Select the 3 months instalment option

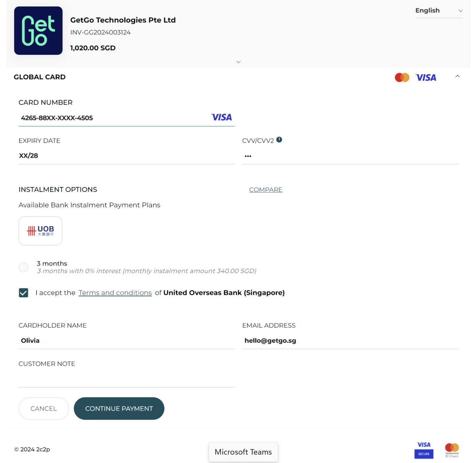(24, 267)
